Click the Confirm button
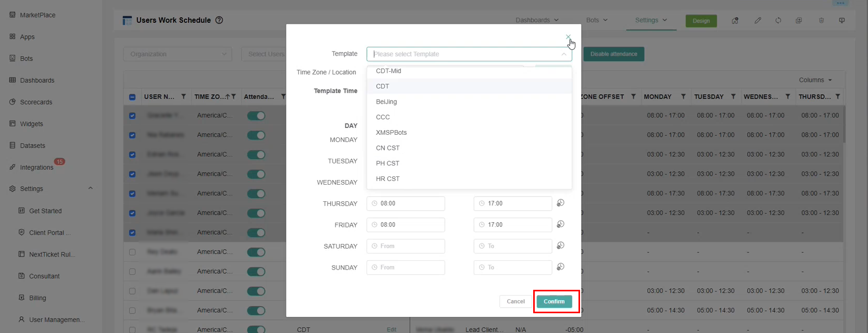 coord(554,301)
